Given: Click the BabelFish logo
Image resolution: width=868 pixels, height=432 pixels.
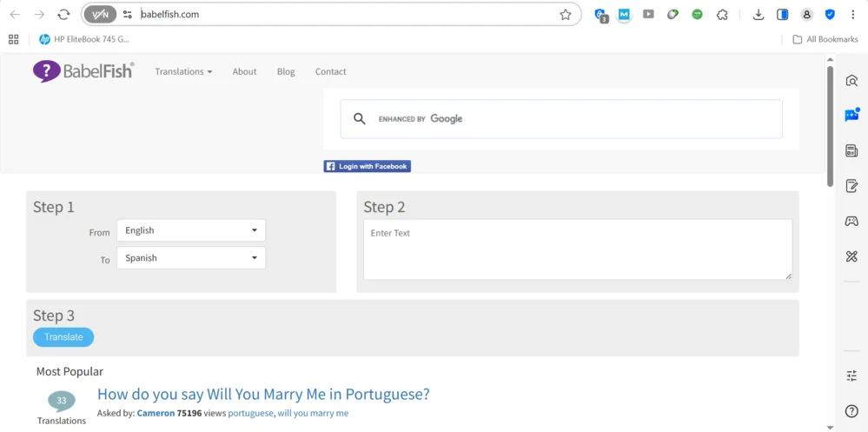Looking at the screenshot, I should (83, 71).
